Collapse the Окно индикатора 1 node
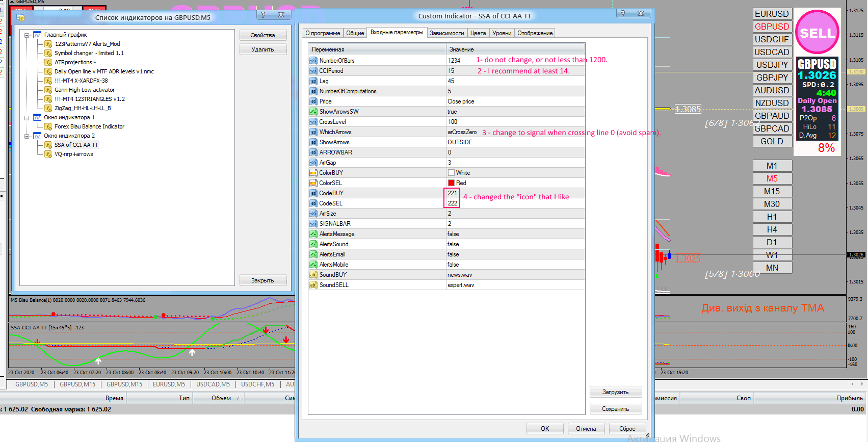868x442 pixels. click(x=27, y=118)
